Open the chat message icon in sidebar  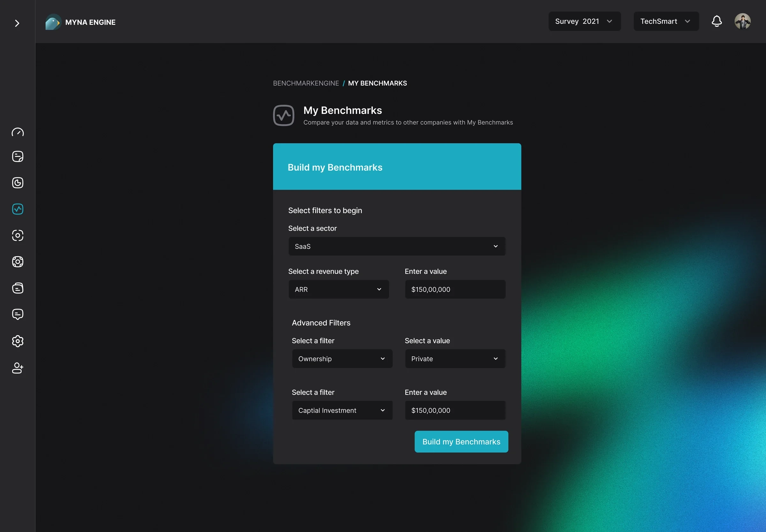click(x=18, y=314)
